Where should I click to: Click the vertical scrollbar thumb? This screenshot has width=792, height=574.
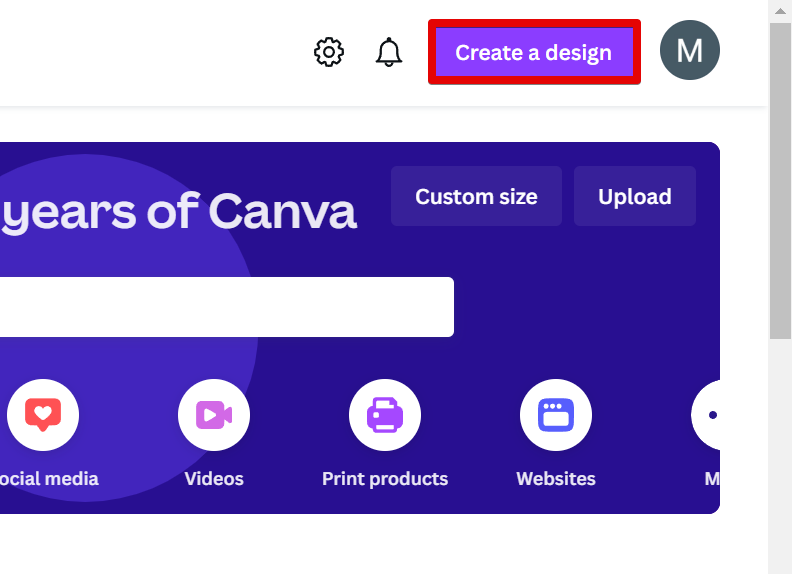tap(780, 180)
